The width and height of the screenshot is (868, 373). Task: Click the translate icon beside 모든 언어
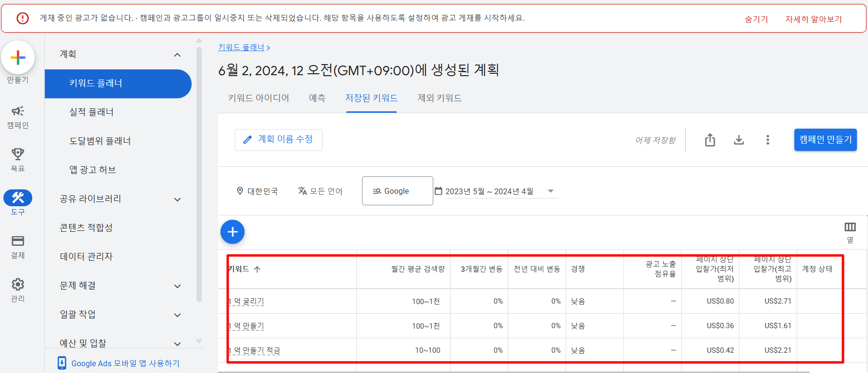coord(302,191)
